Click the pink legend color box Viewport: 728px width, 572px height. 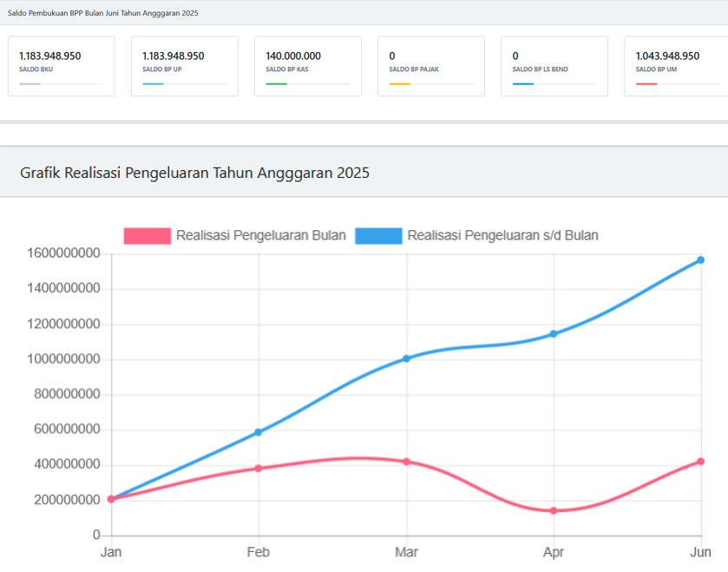click(x=148, y=235)
